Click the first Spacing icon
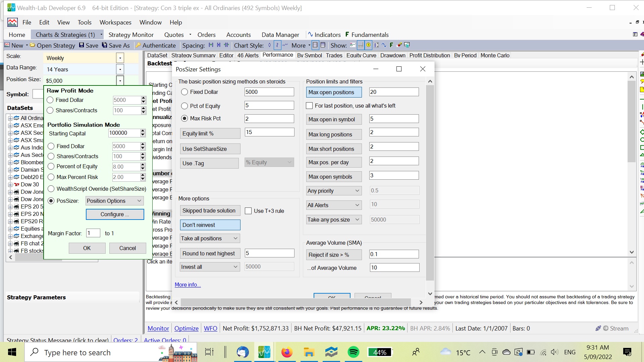644x362 pixels. tap(211, 45)
